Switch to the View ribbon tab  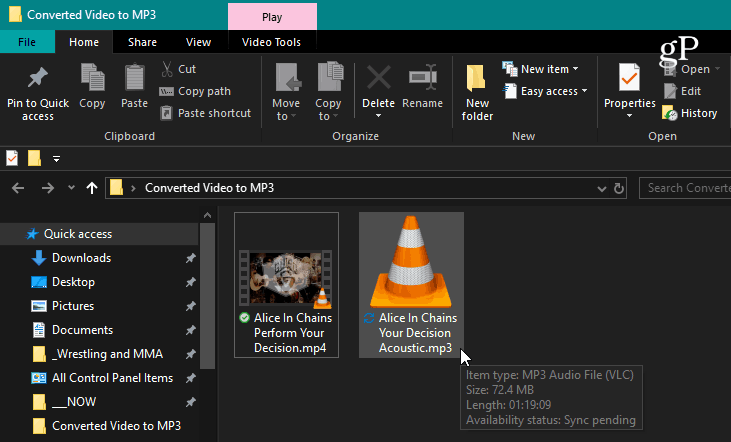click(x=198, y=42)
